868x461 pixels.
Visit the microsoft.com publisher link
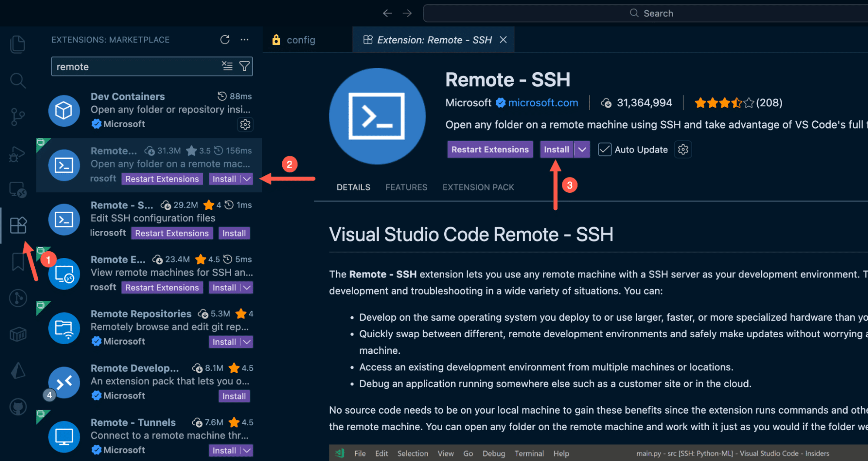[542, 102]
